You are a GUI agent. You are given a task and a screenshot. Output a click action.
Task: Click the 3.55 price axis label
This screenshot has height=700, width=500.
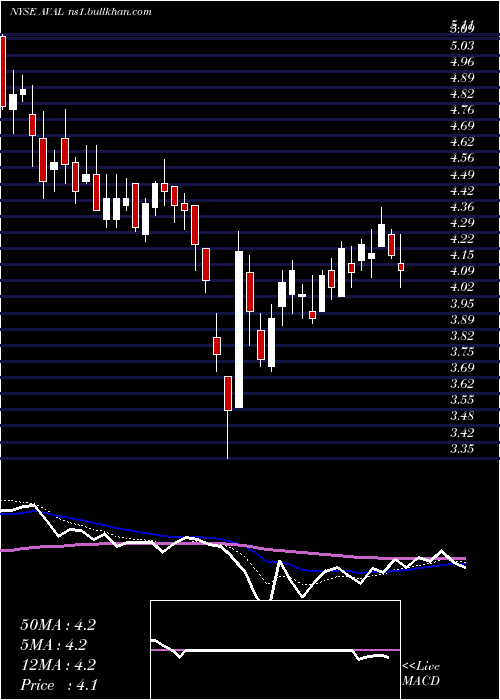462,400
